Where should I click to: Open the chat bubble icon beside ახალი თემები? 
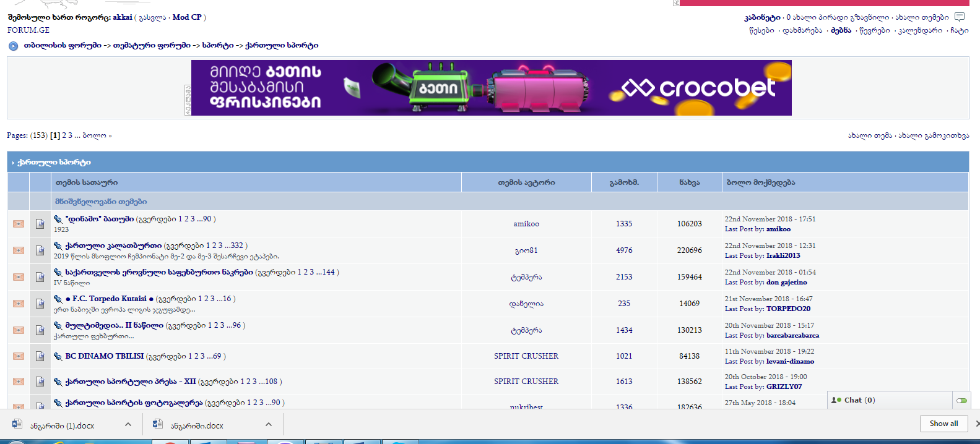[960, 17]
